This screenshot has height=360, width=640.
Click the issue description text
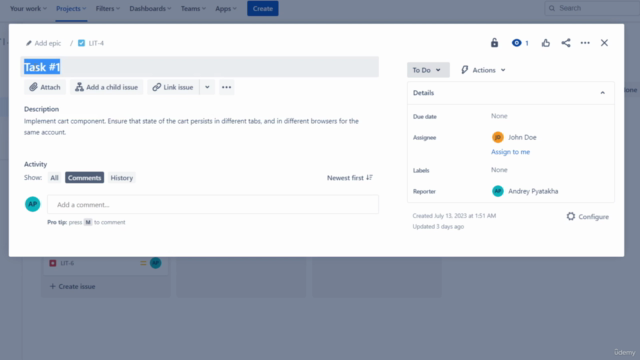(191, 127)
